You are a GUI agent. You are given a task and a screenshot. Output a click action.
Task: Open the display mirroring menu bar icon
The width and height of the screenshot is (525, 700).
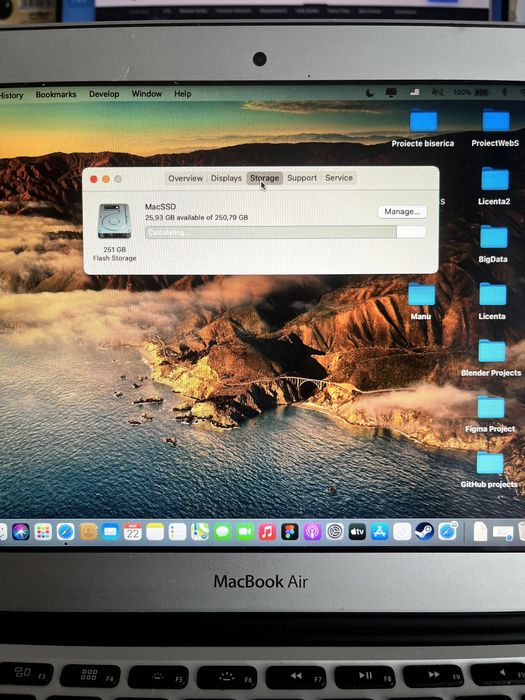(391, 92)
